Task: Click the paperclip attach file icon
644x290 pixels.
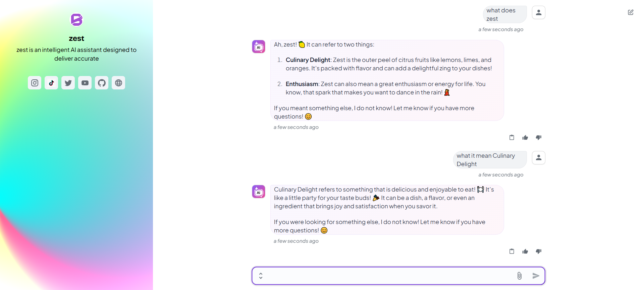Action: coord(519,276)
